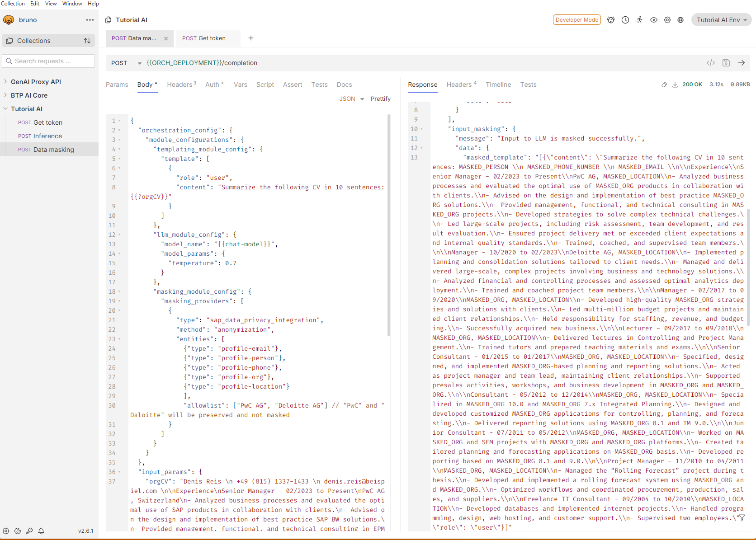Click the Developer Mode button

click(x=577, y=20)
